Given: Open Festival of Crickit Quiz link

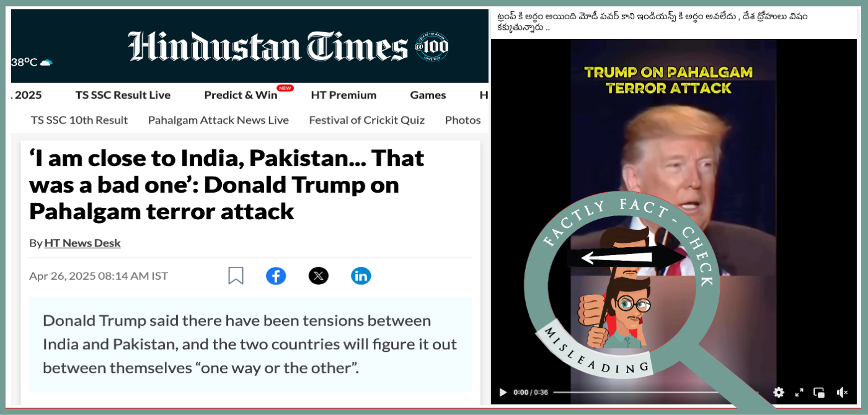Looking at the screenshot, I should pyautogui.click(x=367, y=120).
